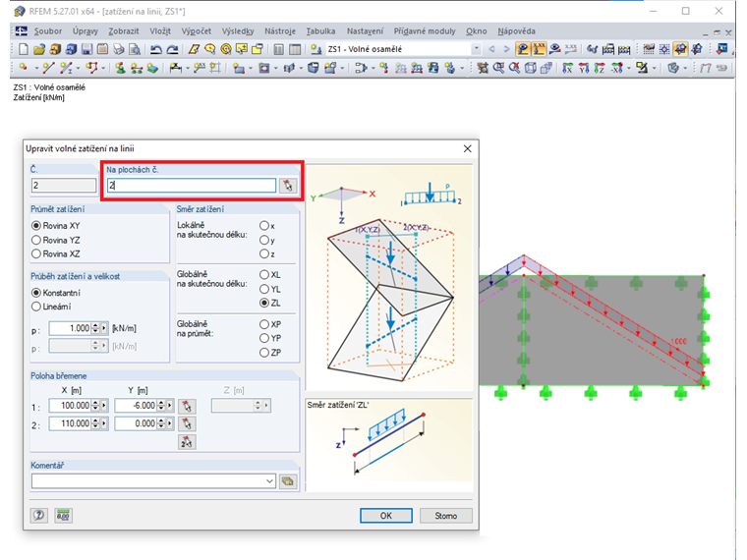Switch to view in Y direction
This screenshot has height=560, width=747.
coord(584,68)
